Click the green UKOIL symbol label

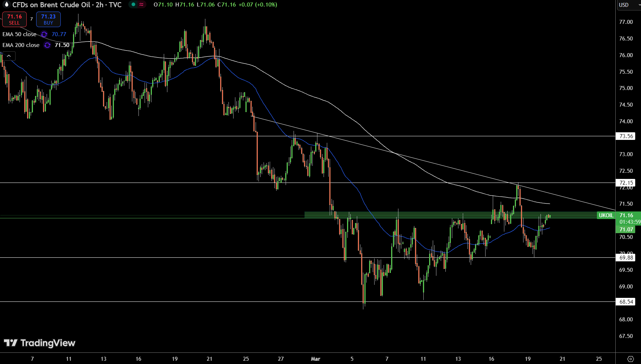pos(606,215)
